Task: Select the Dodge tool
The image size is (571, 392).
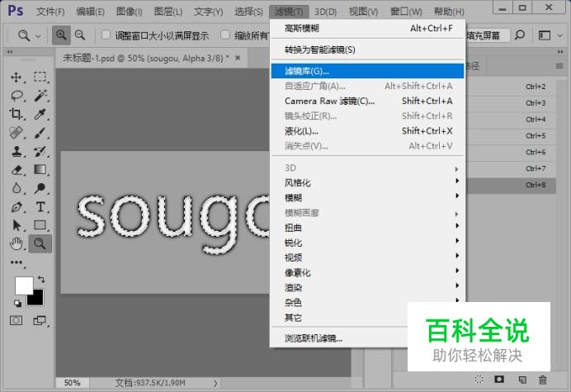Action: [x=40, y=188]
